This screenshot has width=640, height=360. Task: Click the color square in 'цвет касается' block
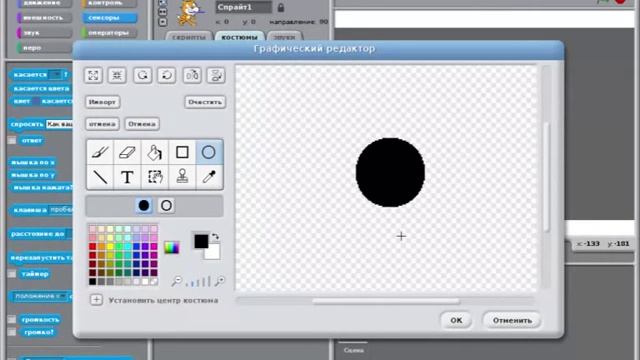click(36, 101)
